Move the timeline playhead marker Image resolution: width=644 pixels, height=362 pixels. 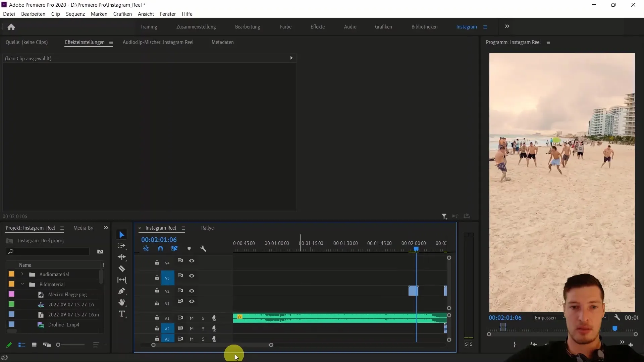click(x=416, y=249)
